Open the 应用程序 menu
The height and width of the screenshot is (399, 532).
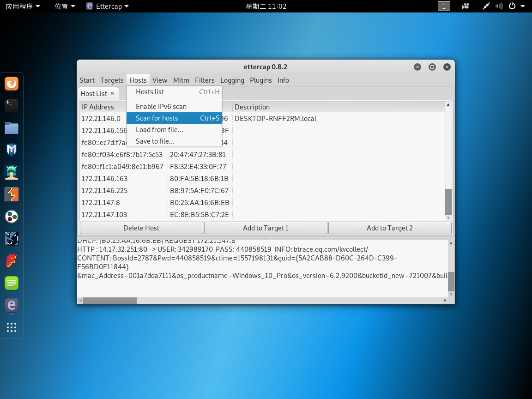[x=19, y=6]
